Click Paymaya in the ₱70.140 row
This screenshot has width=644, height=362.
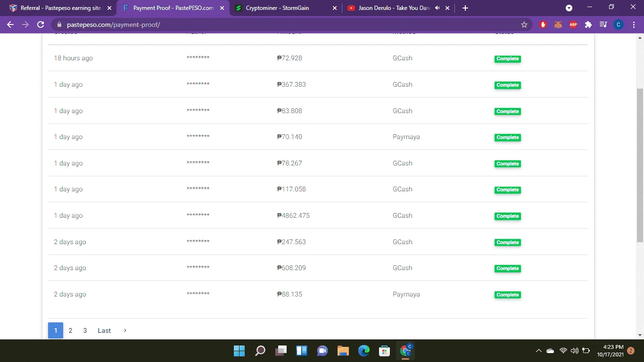[406, 137]
